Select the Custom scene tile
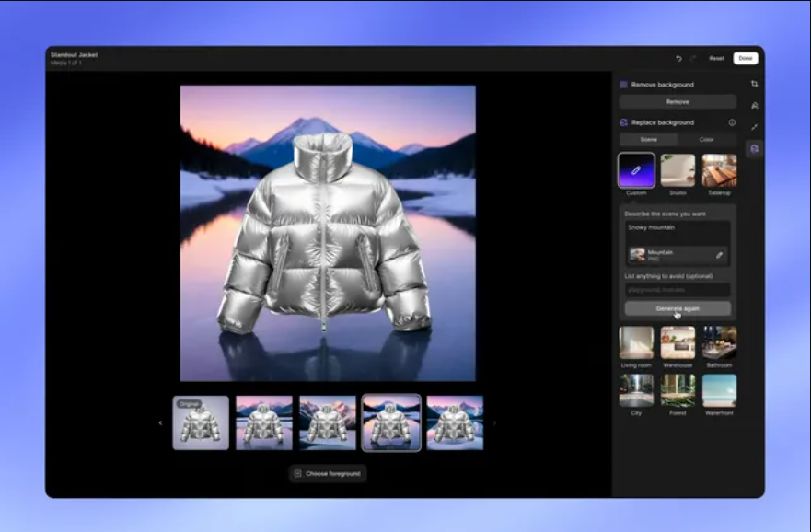 click(636, 170)
